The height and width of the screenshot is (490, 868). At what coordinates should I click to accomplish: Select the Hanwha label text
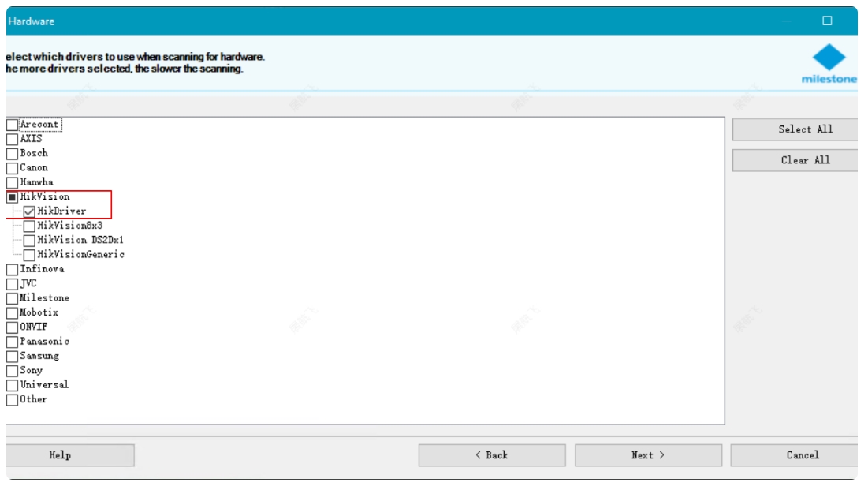(x=36, y=181)
